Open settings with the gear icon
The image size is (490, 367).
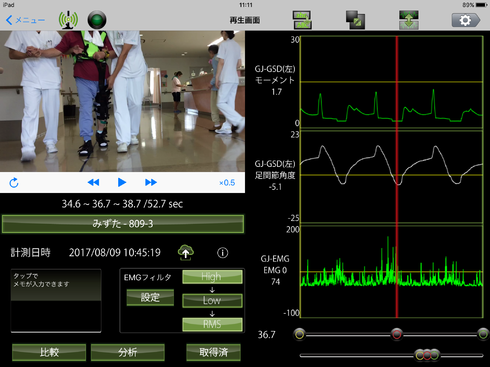466,20
